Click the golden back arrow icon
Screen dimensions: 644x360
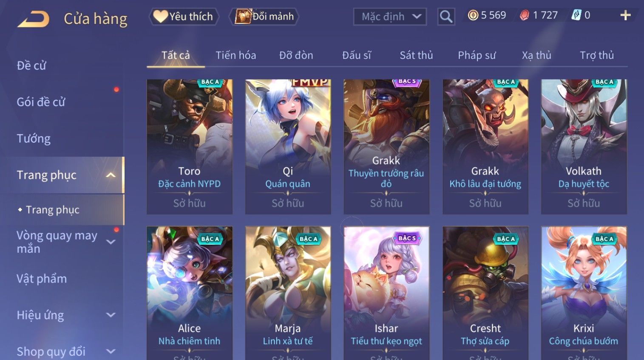click(34, 19)
